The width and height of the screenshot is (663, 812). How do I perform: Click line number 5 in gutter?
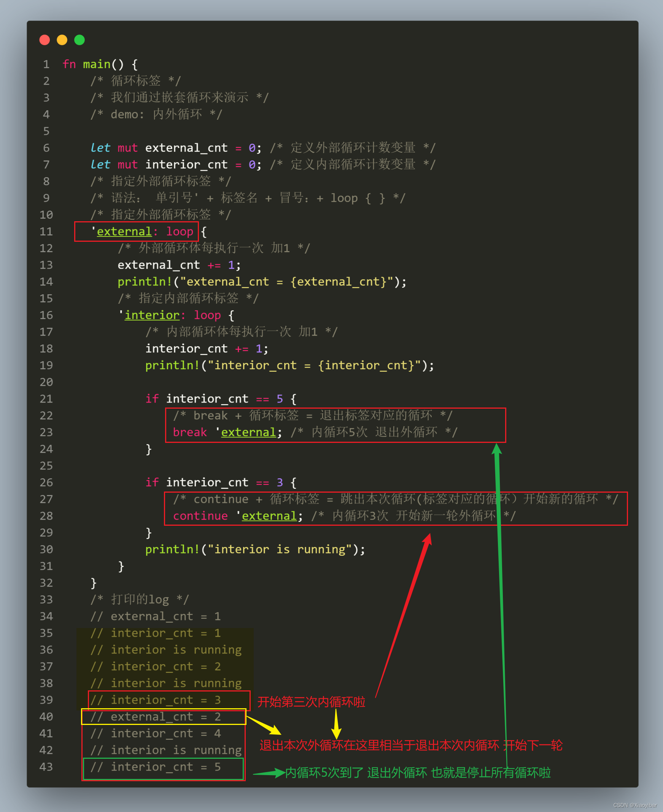point(46,131)
